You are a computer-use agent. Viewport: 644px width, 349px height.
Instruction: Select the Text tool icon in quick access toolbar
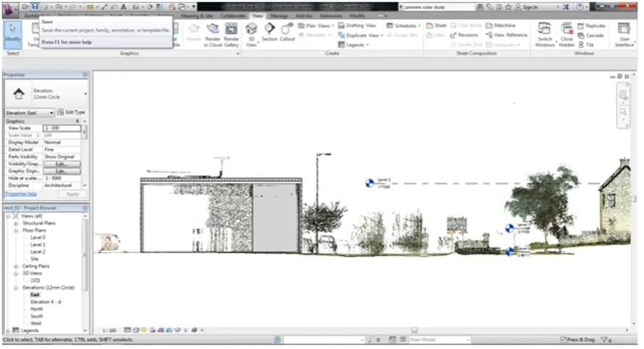click(123, 7)
